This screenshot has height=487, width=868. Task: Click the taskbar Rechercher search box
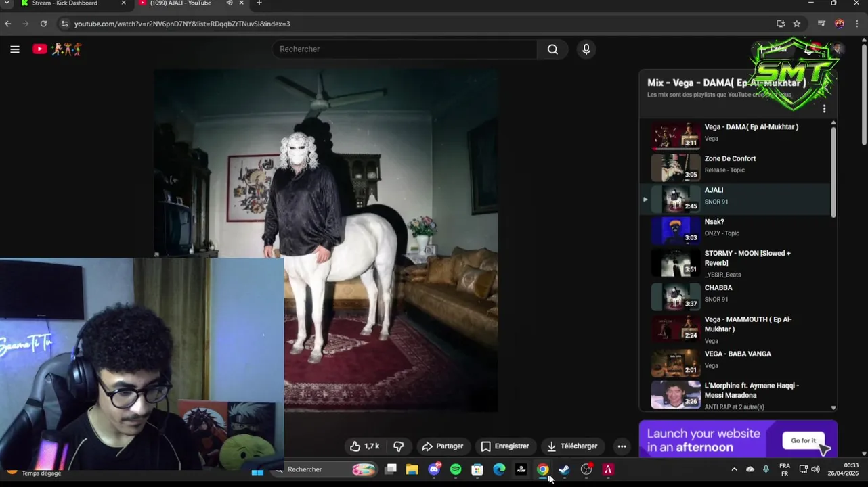pyautogui.click(x=324, y=470)
